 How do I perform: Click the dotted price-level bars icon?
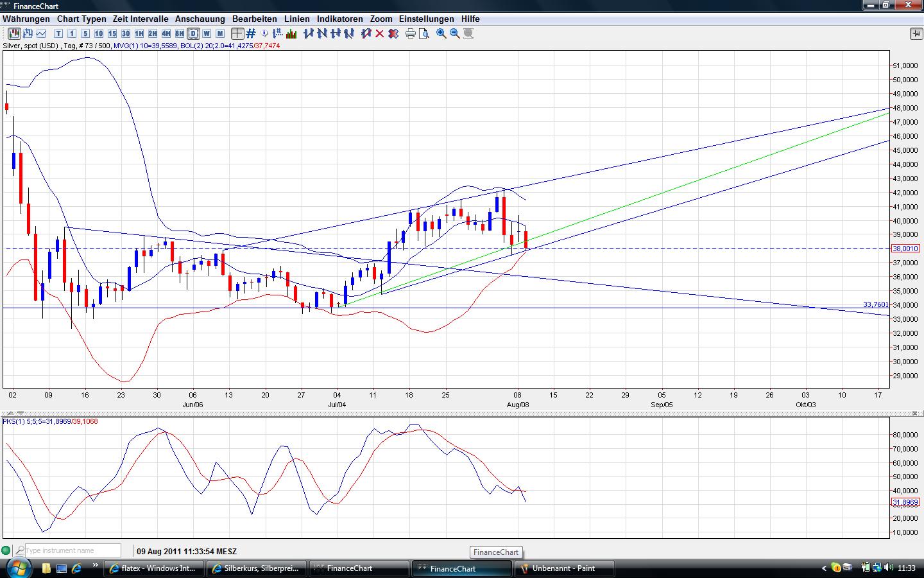[x=278, y=33]
